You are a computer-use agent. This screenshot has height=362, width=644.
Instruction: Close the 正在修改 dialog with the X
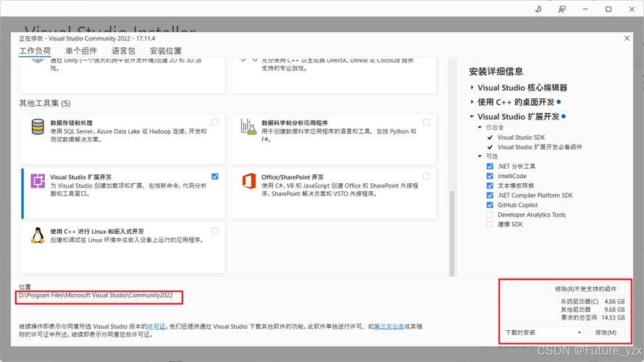[x=627, y=38]
